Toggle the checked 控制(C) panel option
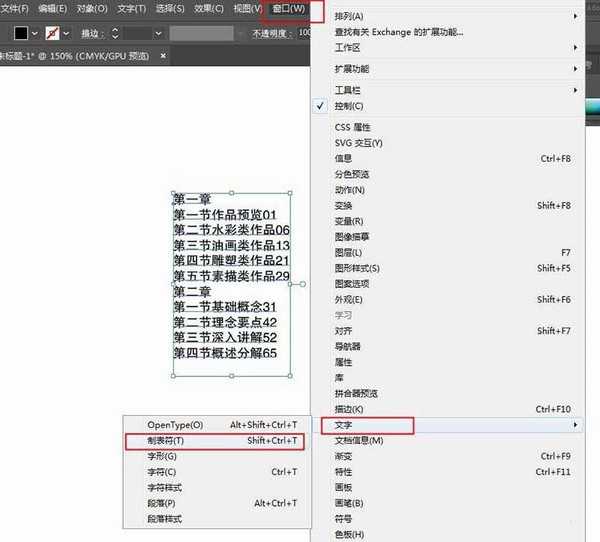Screen dimensions: 600x542 coord(349,106)
